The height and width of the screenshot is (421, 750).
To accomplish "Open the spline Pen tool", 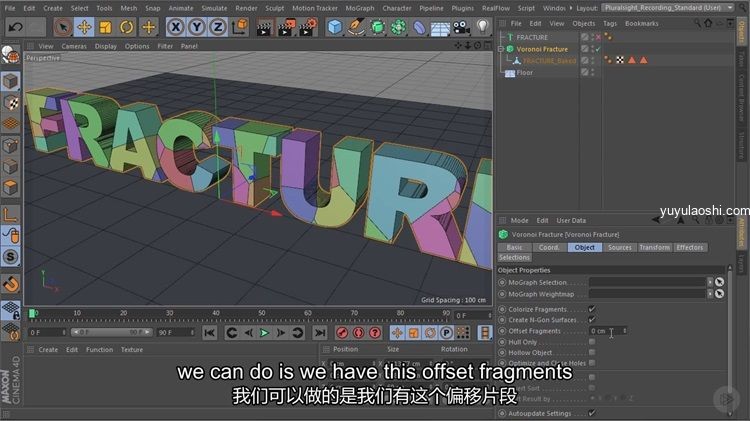I will coord(356,27).
